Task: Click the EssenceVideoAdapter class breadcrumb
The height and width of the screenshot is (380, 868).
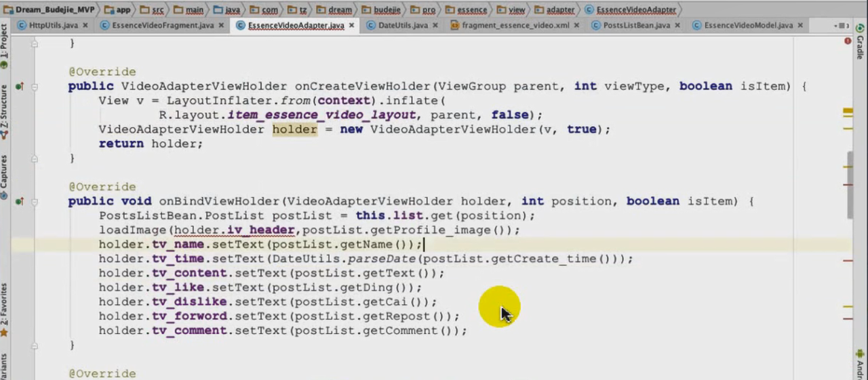Action: pos(631,9)
